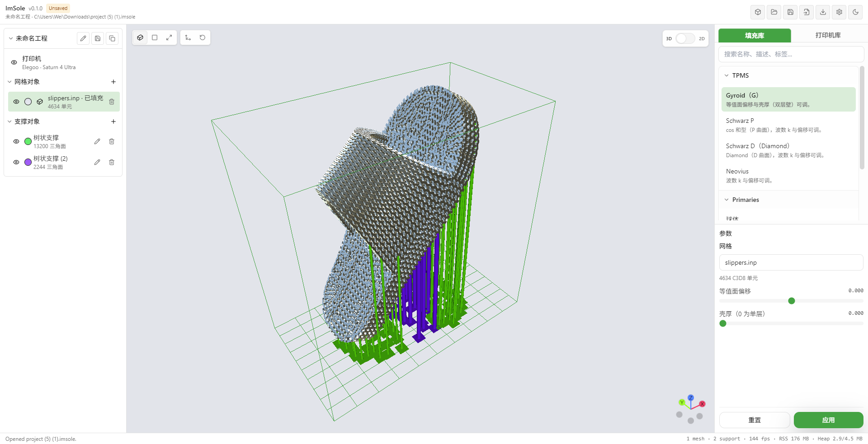Viewport: 868px width, 444px height.
Task: Add a mesh object with 网格对象 plus icon
Action: point(113,82)
